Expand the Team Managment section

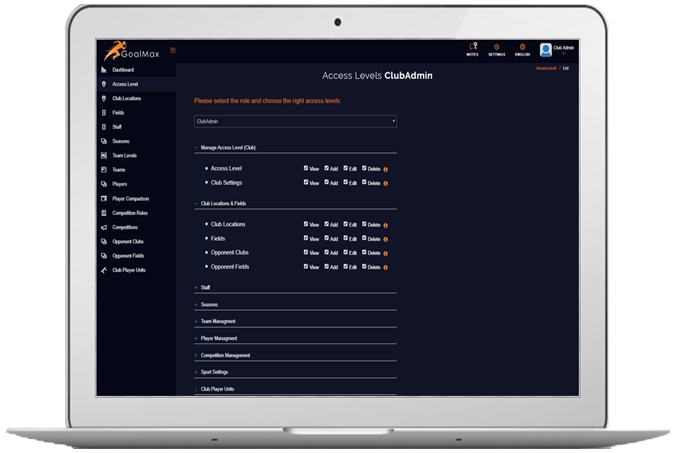click(221, 321)
